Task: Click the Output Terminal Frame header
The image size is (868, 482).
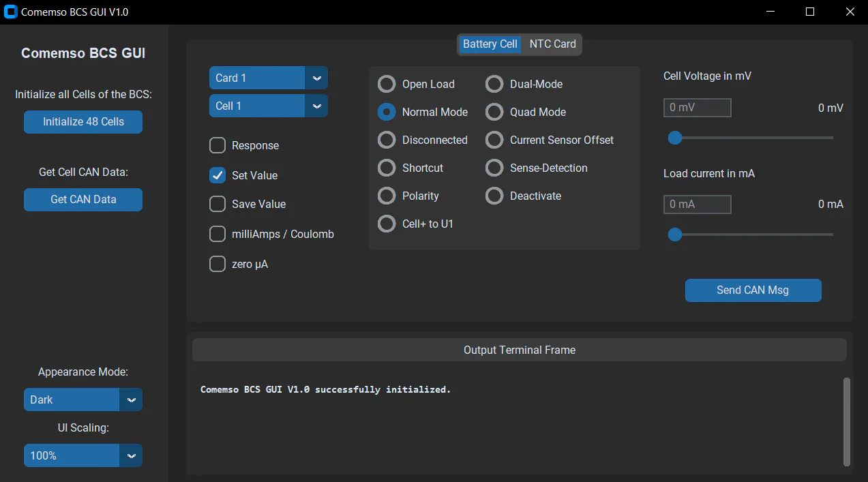Action: pos(520,350)
